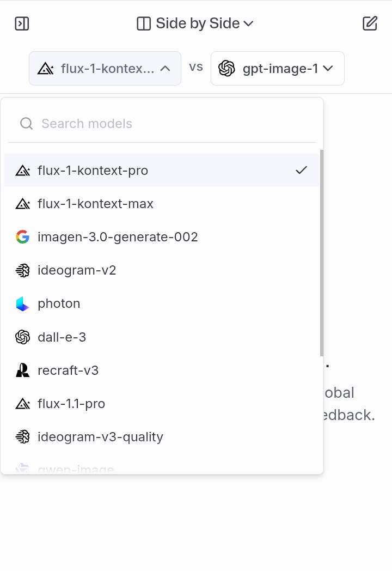Open a new chat with the compose icon
Screen dimensions: 392x571
370,23
